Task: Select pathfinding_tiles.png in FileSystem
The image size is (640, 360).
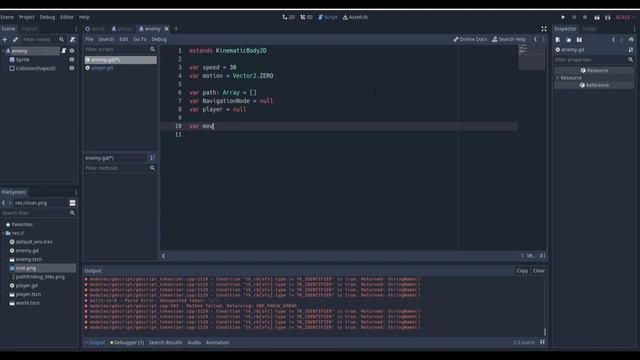Action: (40, 277)
